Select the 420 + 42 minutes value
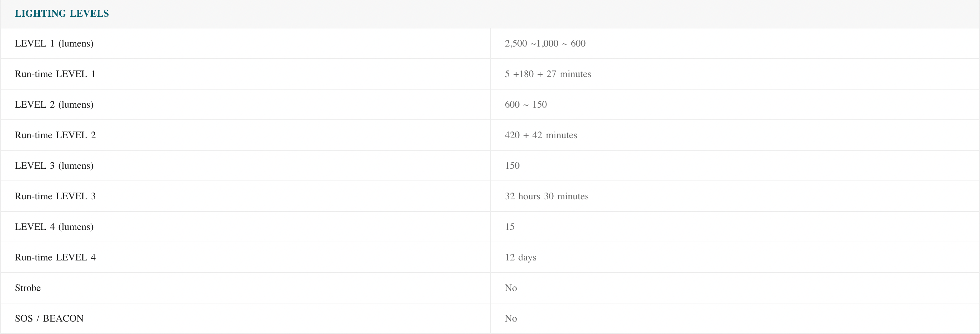980x334 pixels. 540,135
